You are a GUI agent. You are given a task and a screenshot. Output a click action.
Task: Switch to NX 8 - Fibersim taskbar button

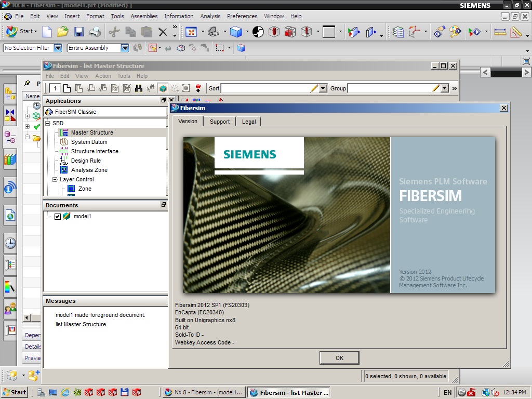pos(204,393)
